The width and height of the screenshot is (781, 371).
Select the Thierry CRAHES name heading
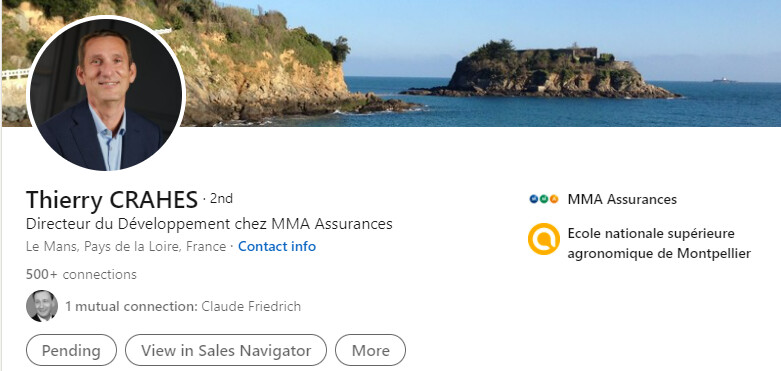coord(112,200)
